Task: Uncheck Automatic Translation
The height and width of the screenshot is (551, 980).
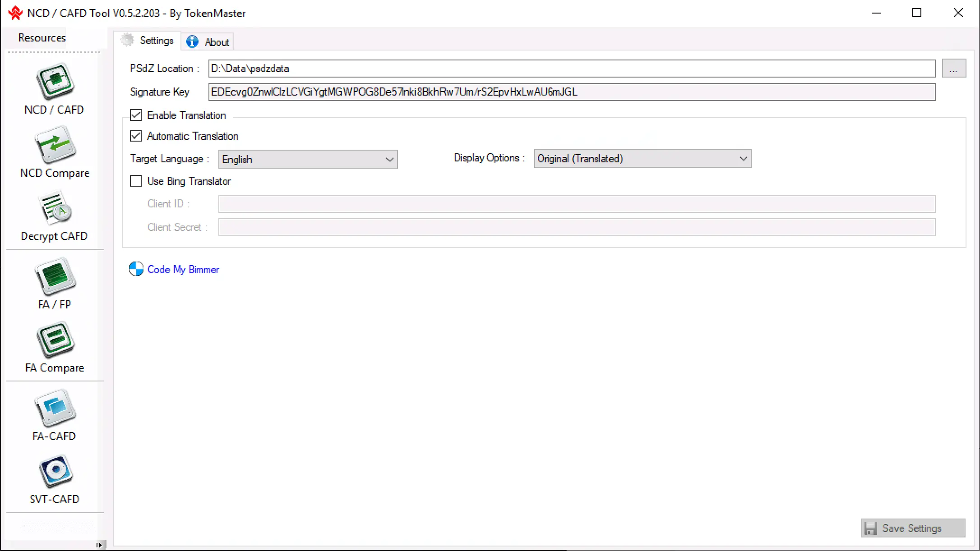Action: (x=136, y=136)
